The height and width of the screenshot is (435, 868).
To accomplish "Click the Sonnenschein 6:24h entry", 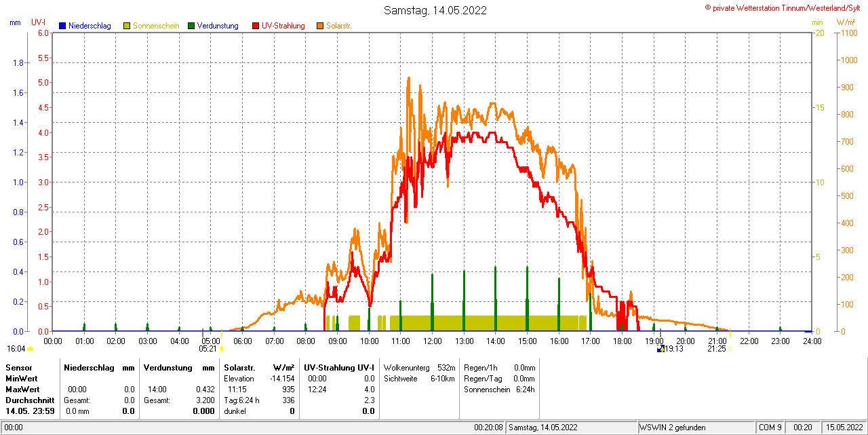I will click(500, 389).
